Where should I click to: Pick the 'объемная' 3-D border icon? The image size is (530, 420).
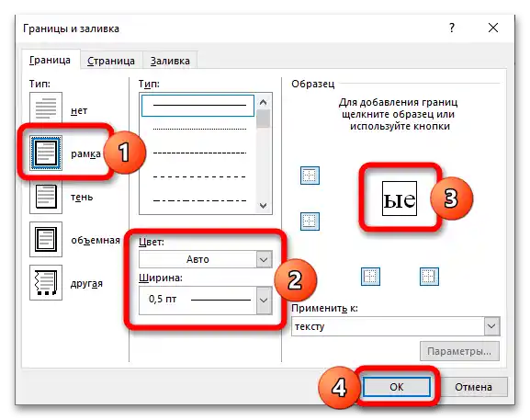(x=46, y=240)
